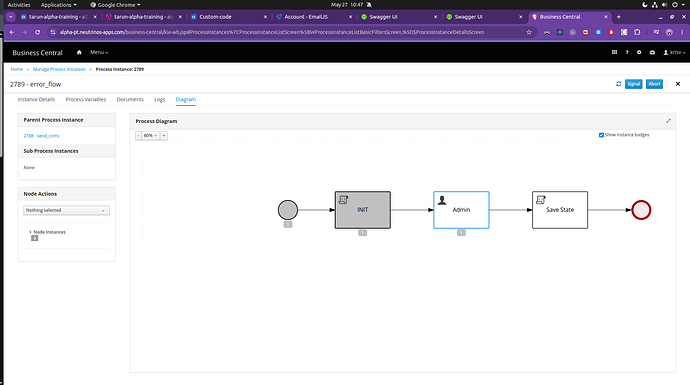The width and height of the screenshot is (690, 385).
Task: Refresh the process instance details
Action: (618, 84)
